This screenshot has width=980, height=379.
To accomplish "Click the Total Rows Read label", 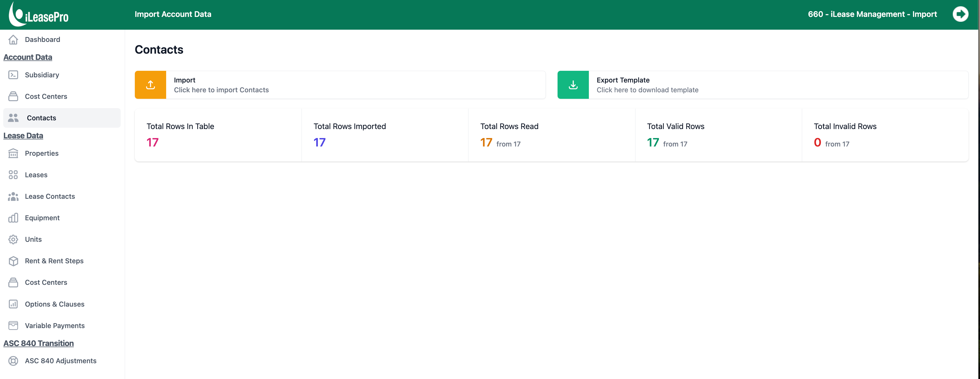I will (509, 127).
